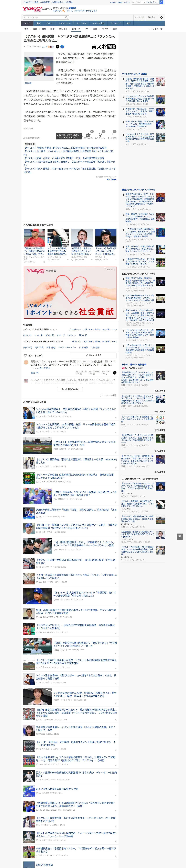Open the プロ野球トップ link

coord(75,330)
